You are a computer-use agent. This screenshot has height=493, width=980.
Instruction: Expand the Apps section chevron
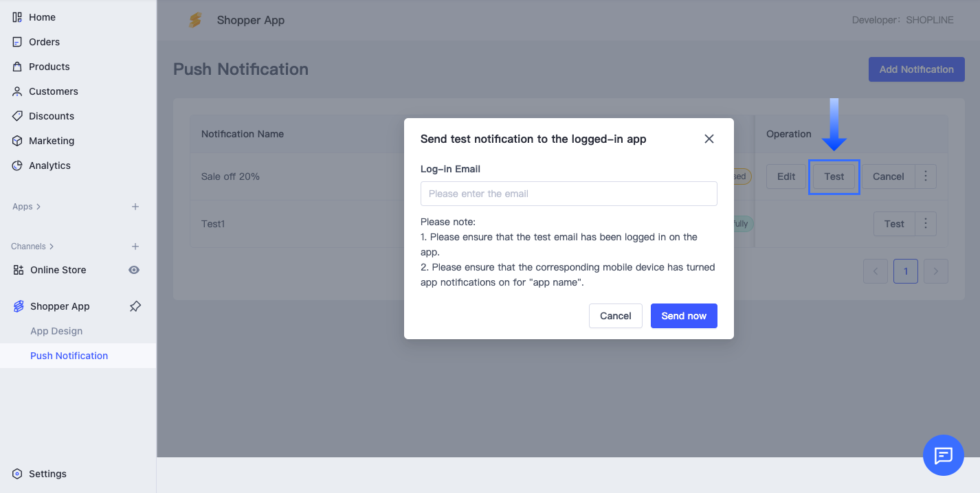click(x=38, y=207)
